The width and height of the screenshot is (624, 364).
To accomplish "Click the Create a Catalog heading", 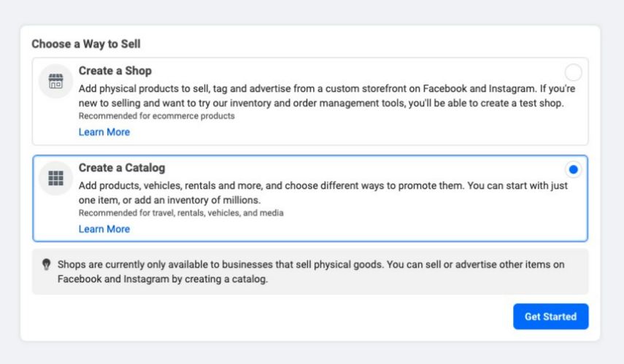I will pyautogui.click(x=122, y=168).
